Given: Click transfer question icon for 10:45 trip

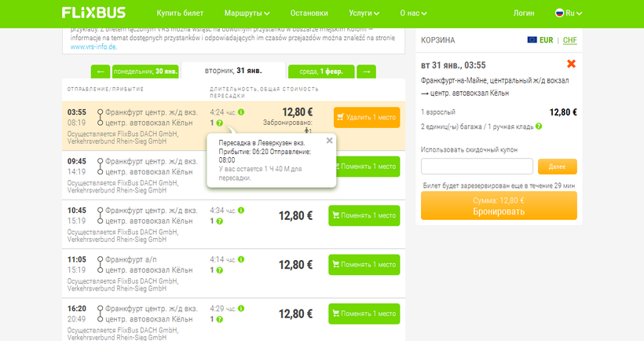Looking at the screenshot, I should point(220,222).
